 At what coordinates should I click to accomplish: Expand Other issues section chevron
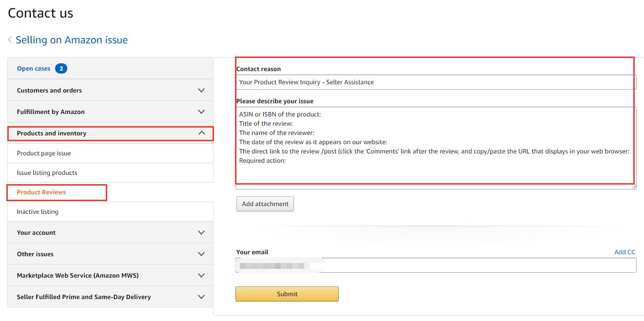point(201,254)
